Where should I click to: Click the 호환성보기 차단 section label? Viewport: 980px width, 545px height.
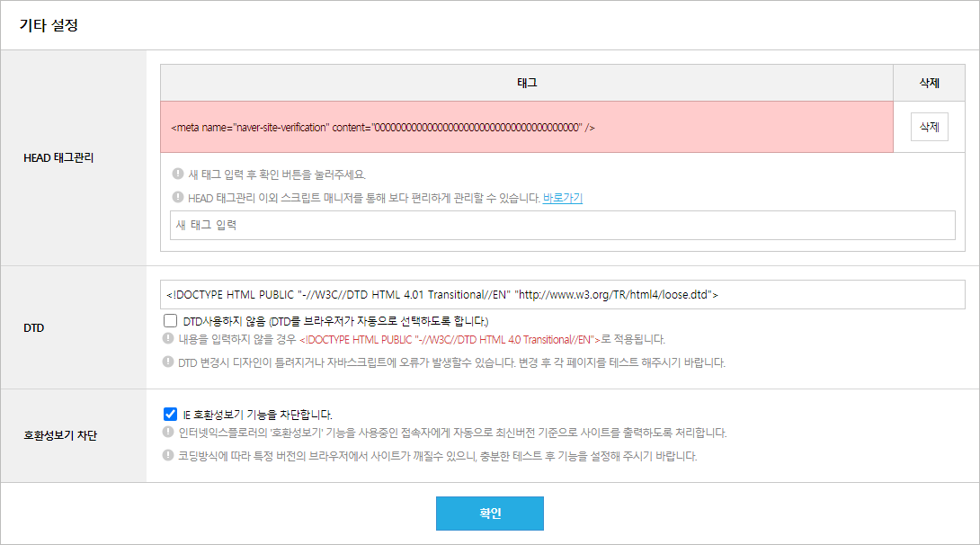[60, 435]
